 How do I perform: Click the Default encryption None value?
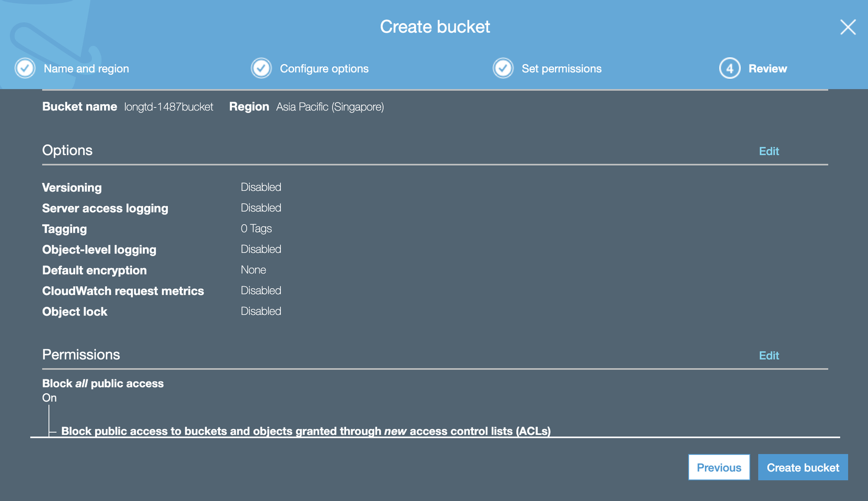pyautogui.click(x=254, y=270)
